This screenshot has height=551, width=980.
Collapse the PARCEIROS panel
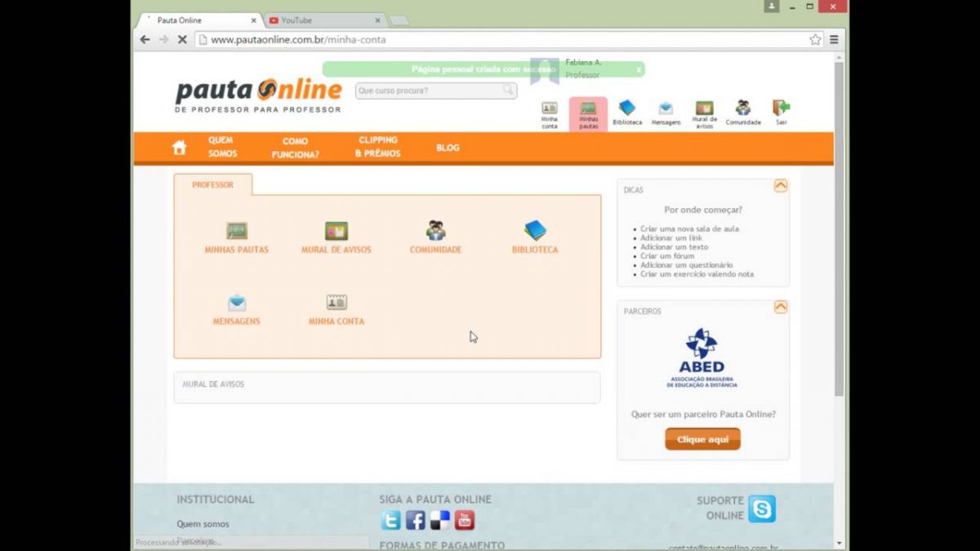tap(781, 307)
